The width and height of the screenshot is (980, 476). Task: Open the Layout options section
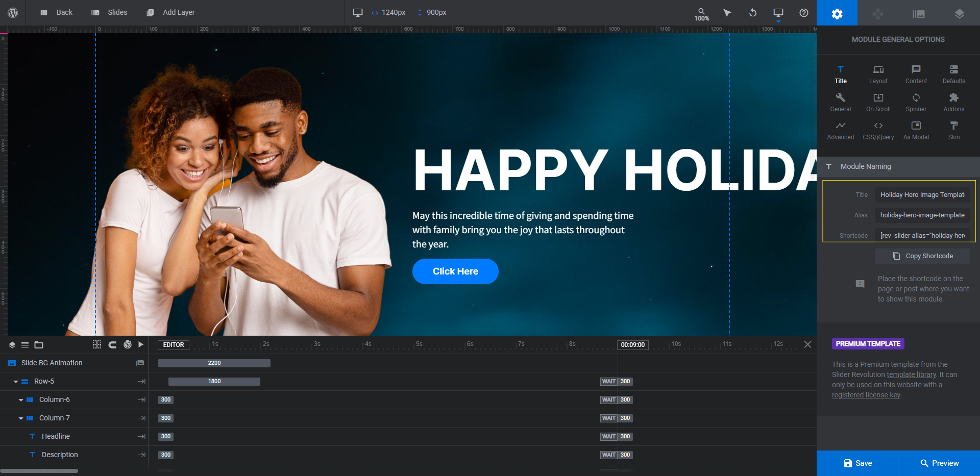tap(878, 74)
